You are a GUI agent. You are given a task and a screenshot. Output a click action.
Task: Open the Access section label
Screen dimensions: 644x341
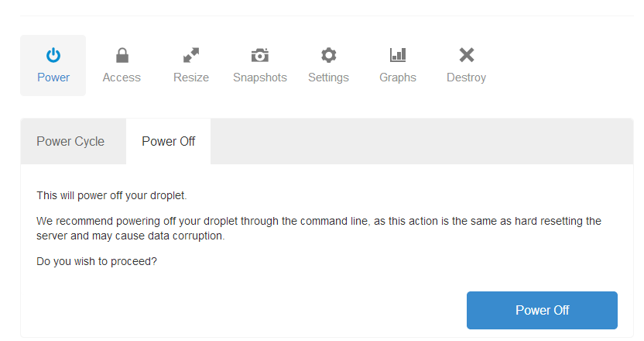coord(122,77)
